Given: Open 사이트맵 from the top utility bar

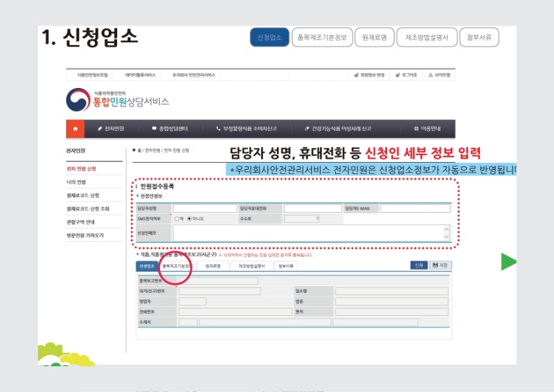Looking at the screenshot, I should pyautogui.click(x=440, y=75).
